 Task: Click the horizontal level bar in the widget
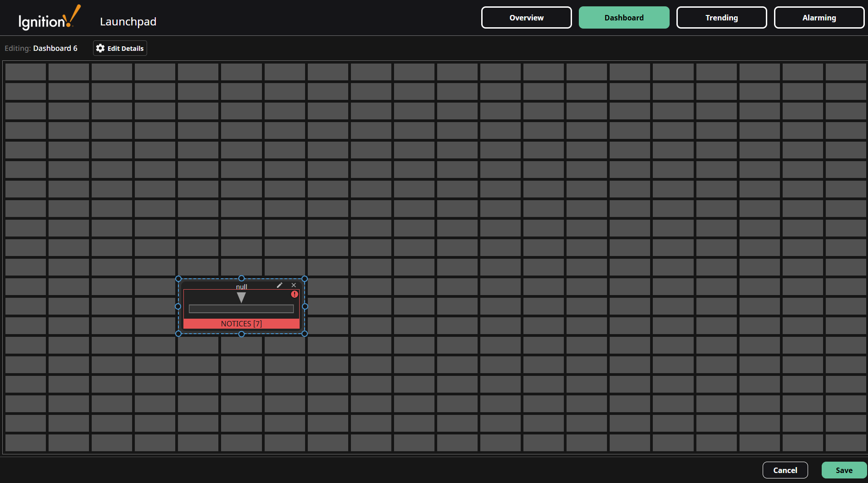pos(242,309)
